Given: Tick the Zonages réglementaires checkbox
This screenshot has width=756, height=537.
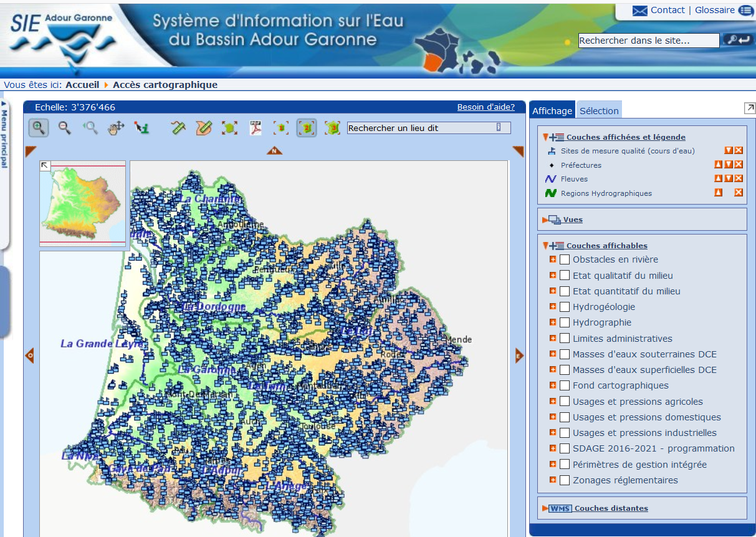Looking at the screenshot, I should (564, 480).
